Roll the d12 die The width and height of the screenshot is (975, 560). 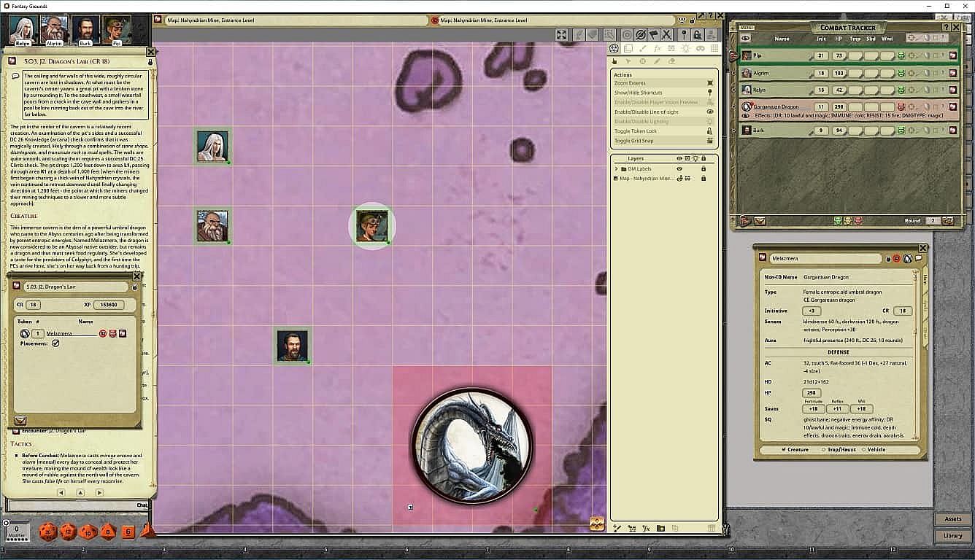[68, 532]
